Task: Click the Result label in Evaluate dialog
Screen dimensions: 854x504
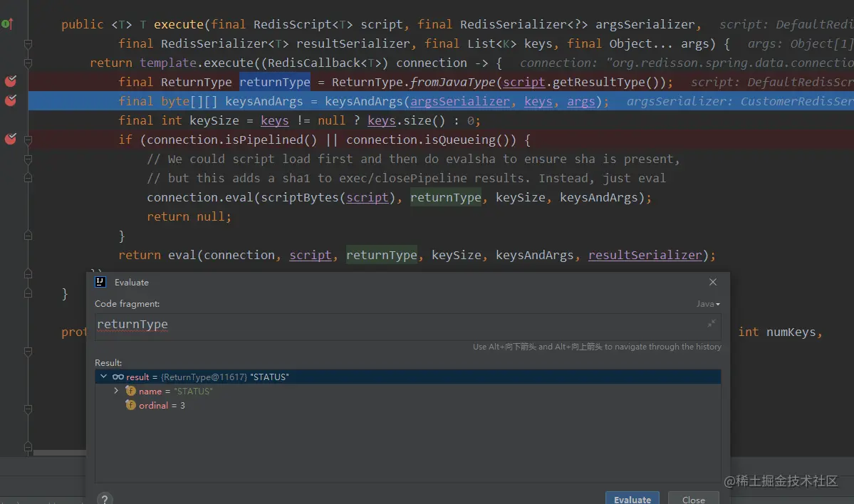Action: [108, 362]
